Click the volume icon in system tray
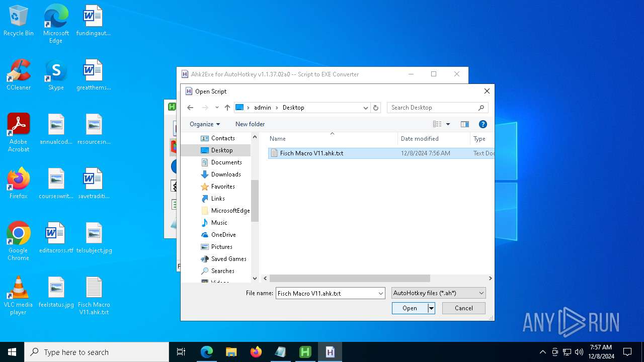 coord(579,352)
